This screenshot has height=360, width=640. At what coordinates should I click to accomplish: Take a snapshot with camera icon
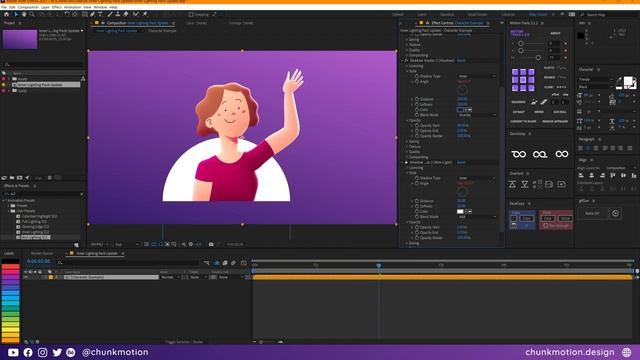pos(211,244)
